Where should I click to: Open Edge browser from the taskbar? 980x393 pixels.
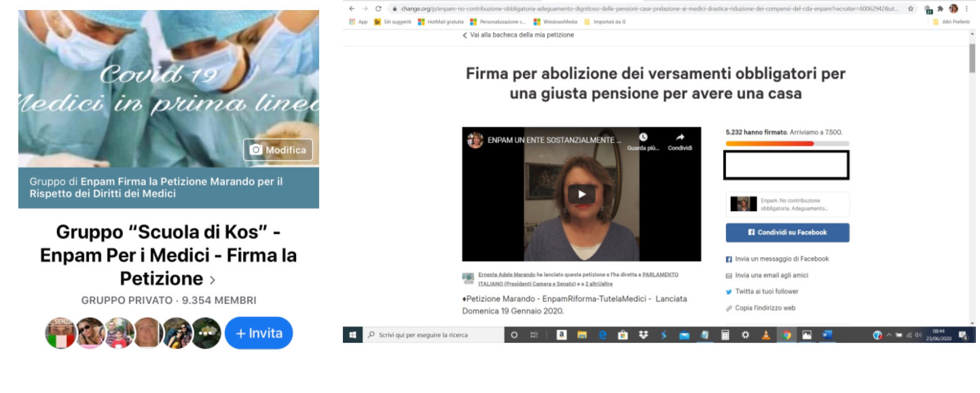pos(602,335)
